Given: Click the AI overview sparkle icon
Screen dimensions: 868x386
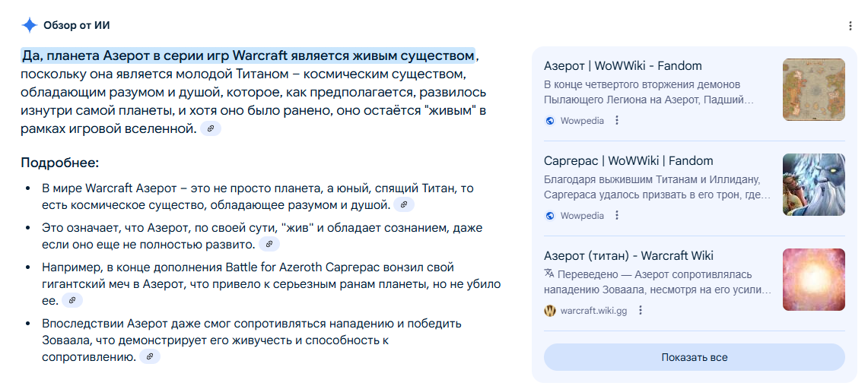Looking at the screenshot, I should coord(29,25).
